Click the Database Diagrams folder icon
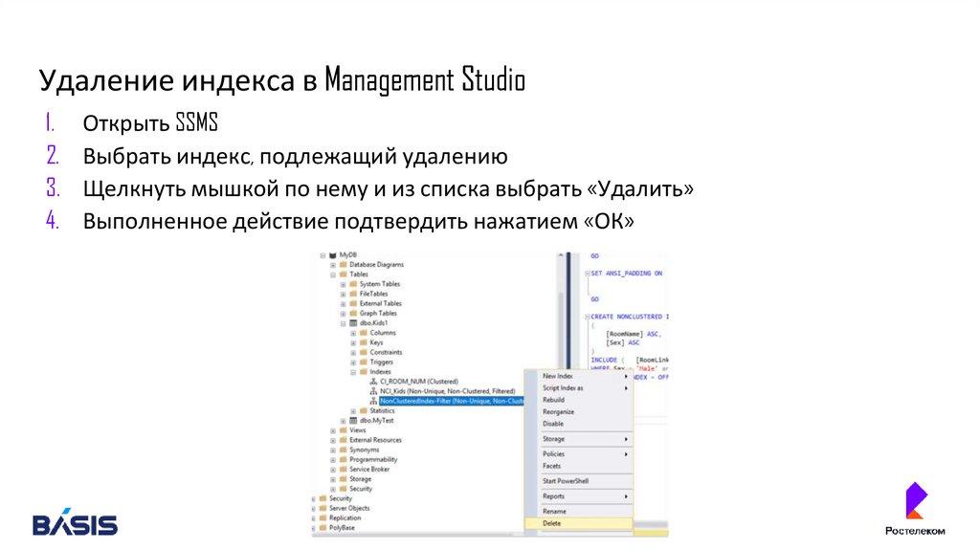 click(343, 264)
